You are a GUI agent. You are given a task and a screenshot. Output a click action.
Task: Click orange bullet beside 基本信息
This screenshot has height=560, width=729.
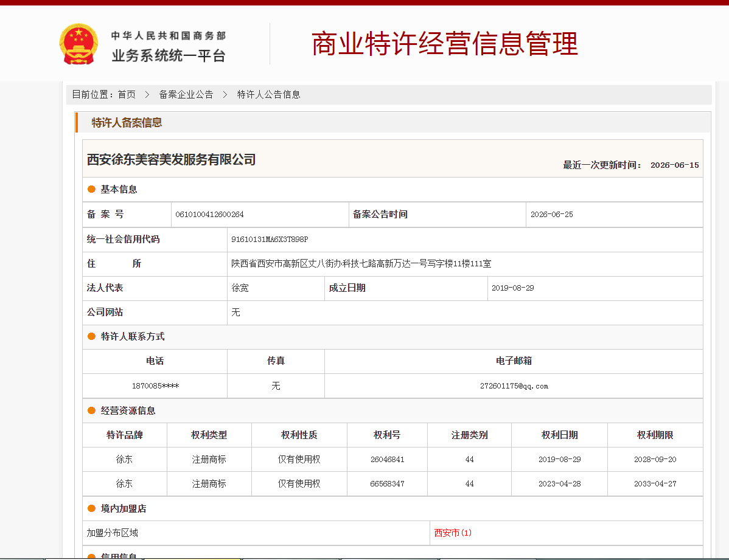pyautogui.click(x=92, y=189)
